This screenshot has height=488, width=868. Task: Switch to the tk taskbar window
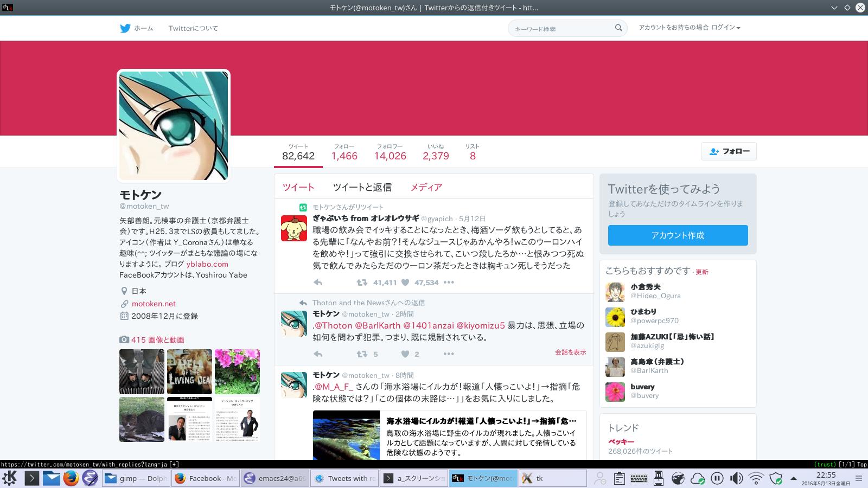pyautogui.click(x=553, y=478)
